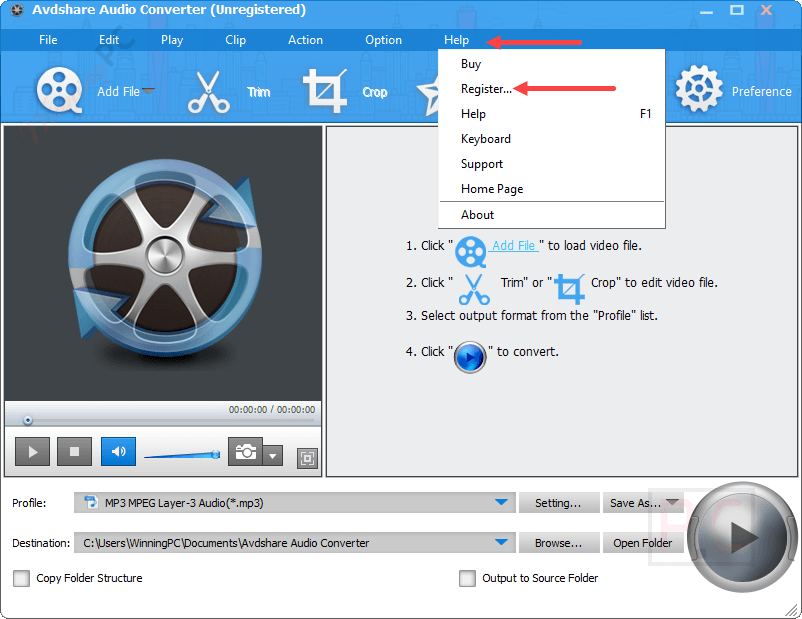Click the Setting... button
The image size is (802, 619).
[x=559, y=503]
